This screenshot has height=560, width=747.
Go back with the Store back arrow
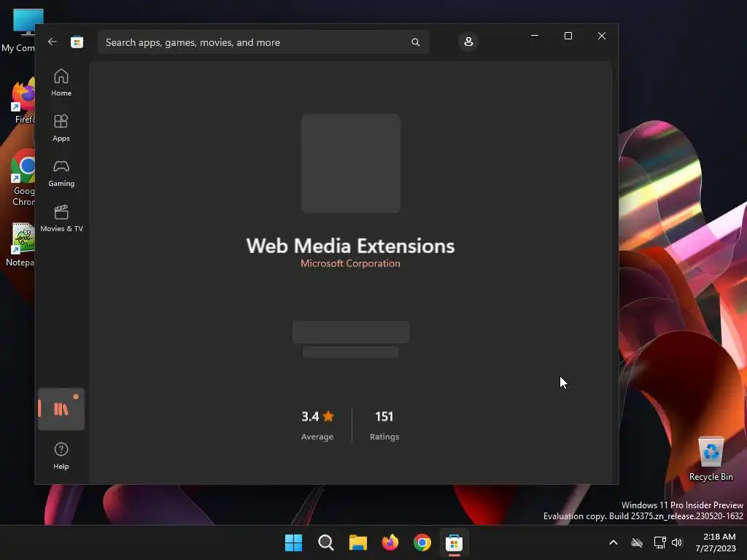coord(53,42)
